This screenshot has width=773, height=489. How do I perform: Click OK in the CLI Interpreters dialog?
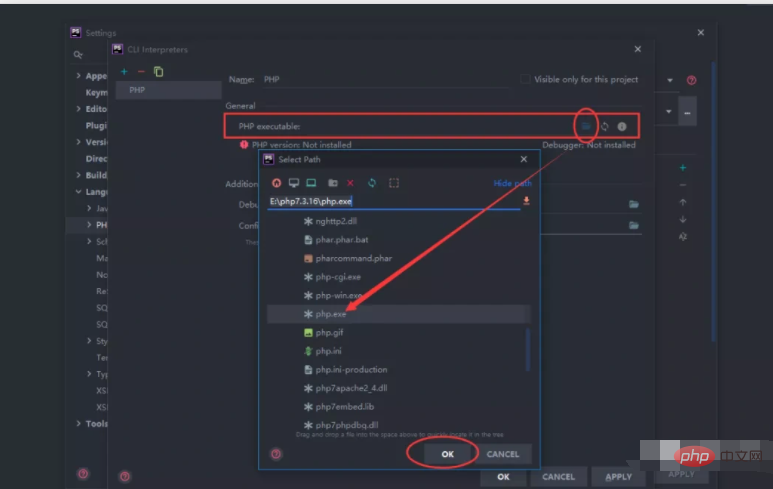pyautogui.click(x=503, y=477)
